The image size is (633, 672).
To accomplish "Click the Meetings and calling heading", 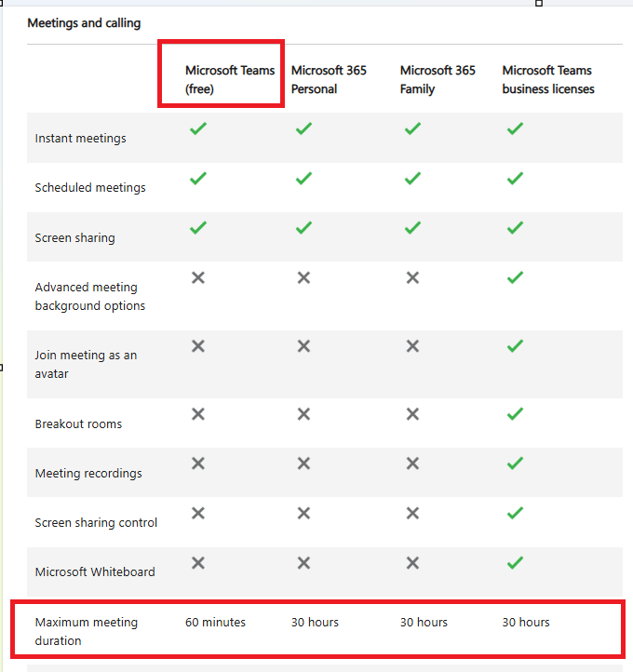I will (x=84, y=22).
